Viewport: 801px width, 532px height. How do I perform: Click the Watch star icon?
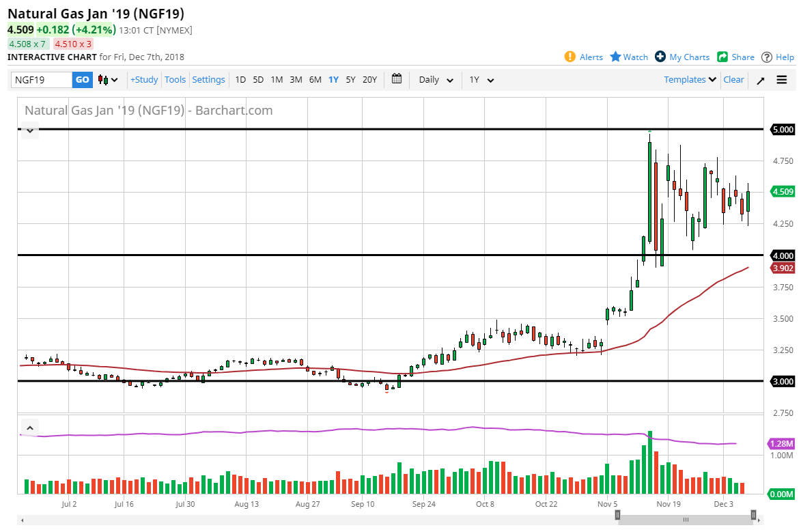615,57
